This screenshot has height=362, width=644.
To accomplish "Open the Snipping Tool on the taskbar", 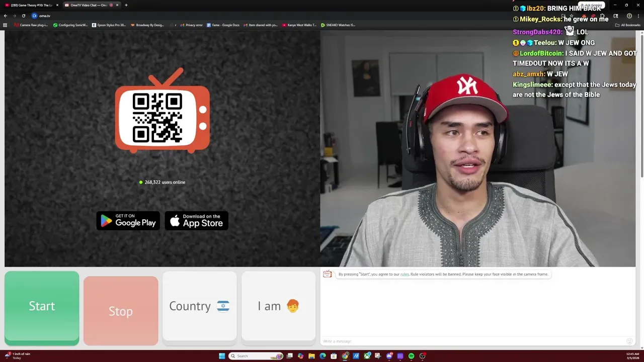I will (x=378, y=356).
